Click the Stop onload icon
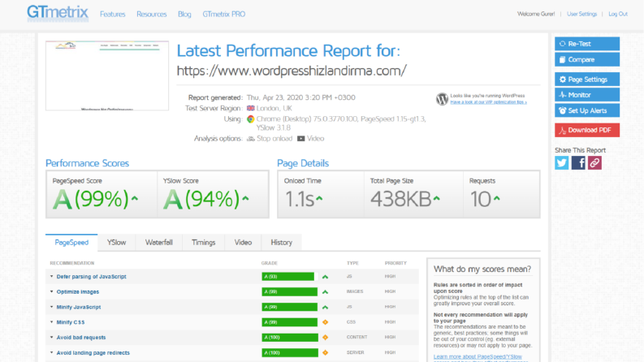Viewport: 644px width, 362px height. point(251,139)
